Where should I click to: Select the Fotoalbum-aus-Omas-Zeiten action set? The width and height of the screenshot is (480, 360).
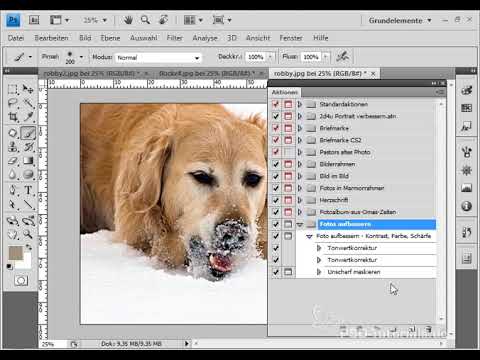point(358,212)
